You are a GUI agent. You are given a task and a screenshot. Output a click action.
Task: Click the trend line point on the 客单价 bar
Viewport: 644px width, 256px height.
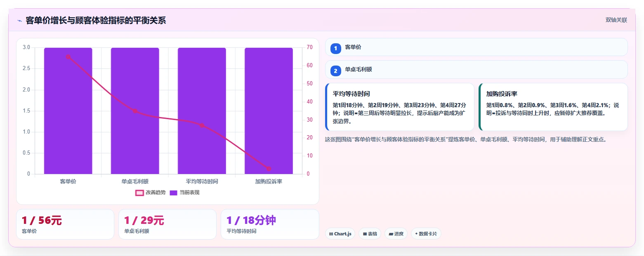click(68, 57)
